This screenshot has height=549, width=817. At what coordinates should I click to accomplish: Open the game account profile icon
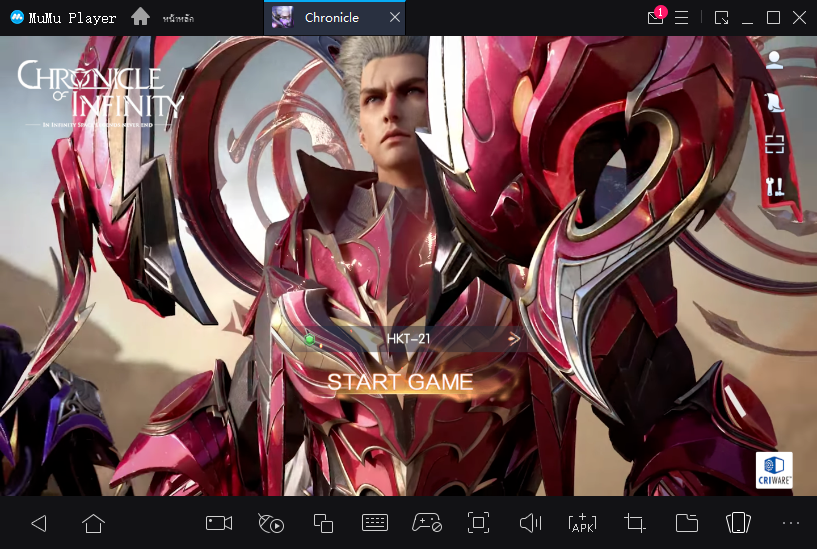tap(774, 58)
